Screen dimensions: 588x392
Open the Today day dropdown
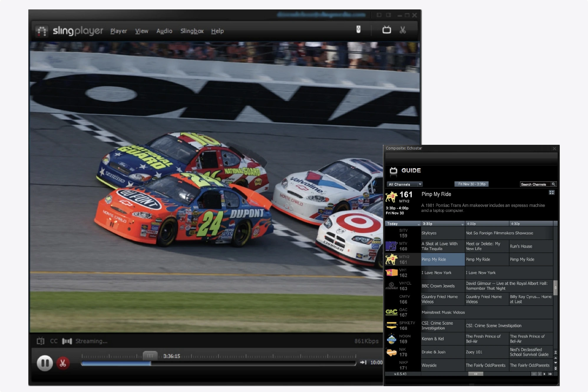[403, 224]
